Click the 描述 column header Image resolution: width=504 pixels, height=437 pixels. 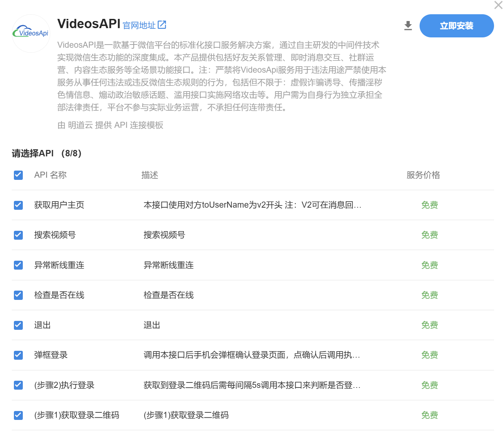click(150, 175)
